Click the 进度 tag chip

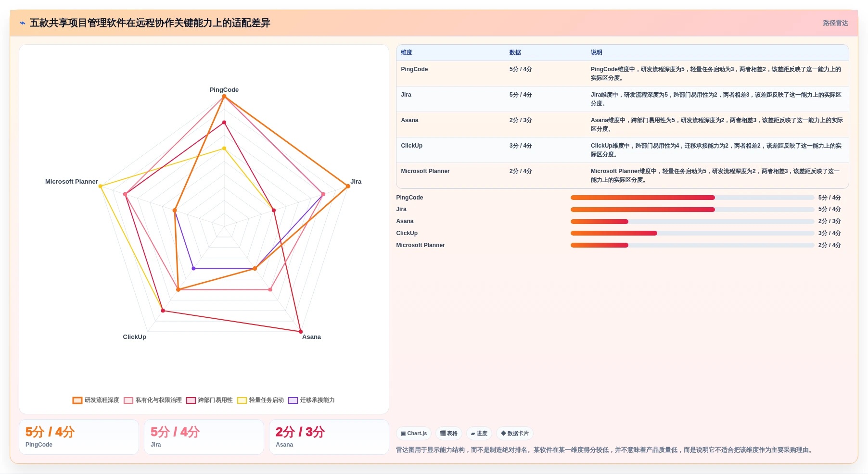479,434
